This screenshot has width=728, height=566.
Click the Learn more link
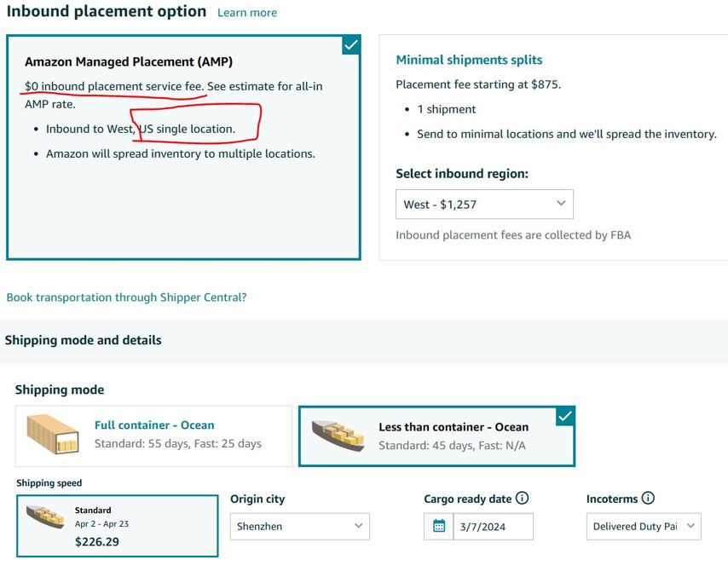247,13
